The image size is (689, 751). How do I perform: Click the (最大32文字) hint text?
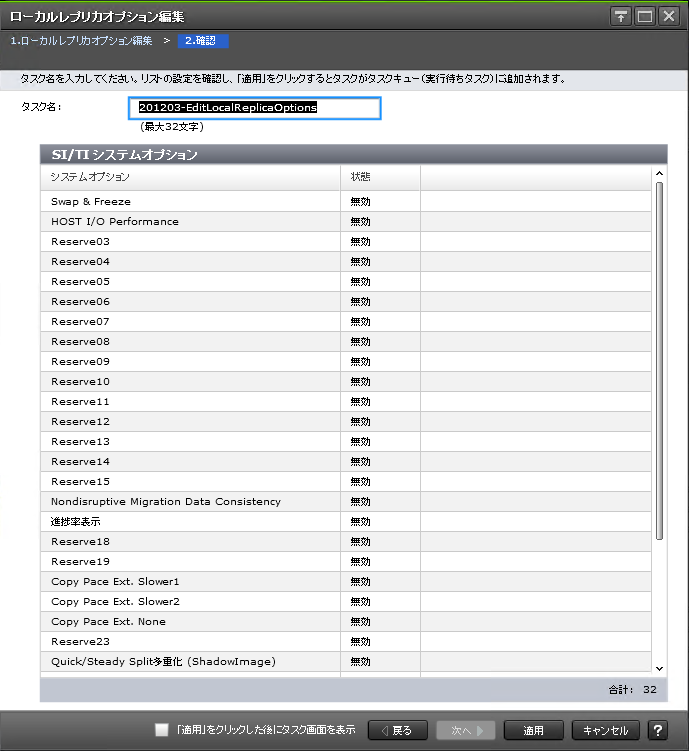pos(172,127)
